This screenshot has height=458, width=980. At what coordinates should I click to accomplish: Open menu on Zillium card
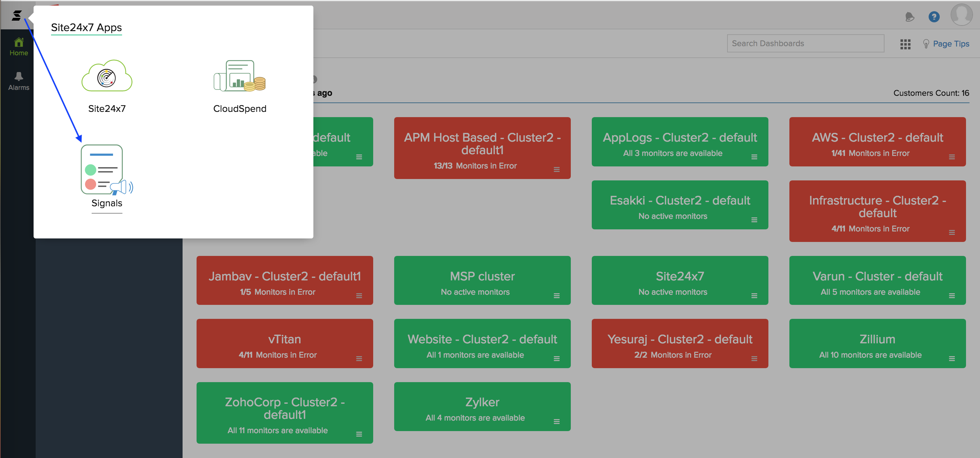(x=951, y=359)
